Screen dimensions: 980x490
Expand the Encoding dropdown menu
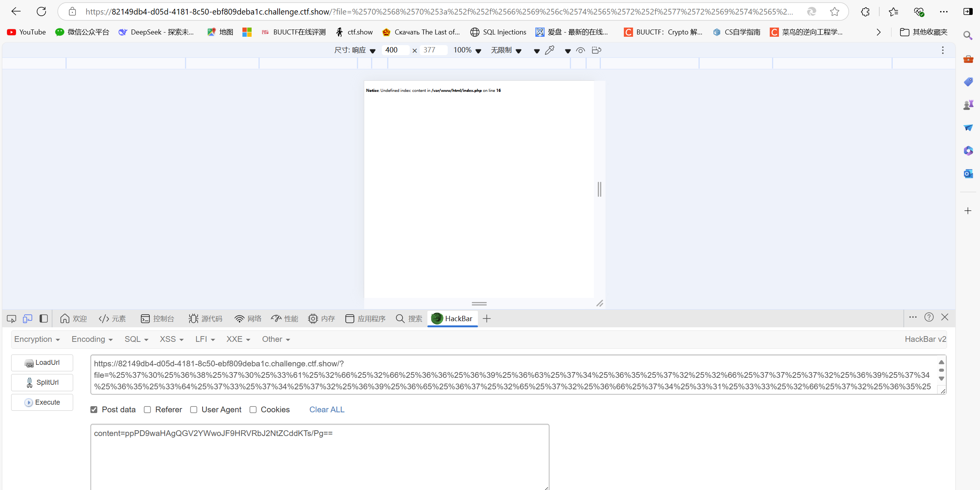tap(92, 339)
